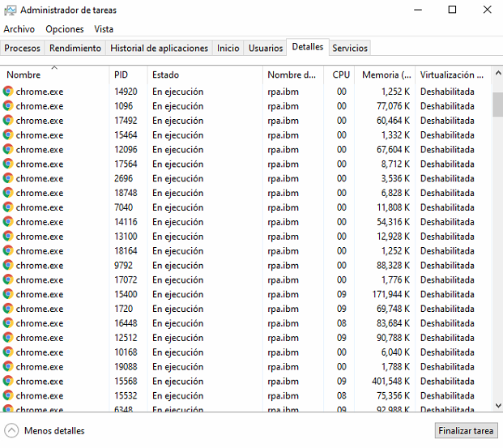Click the Chrome icon for PID 15464

(8, 134)
